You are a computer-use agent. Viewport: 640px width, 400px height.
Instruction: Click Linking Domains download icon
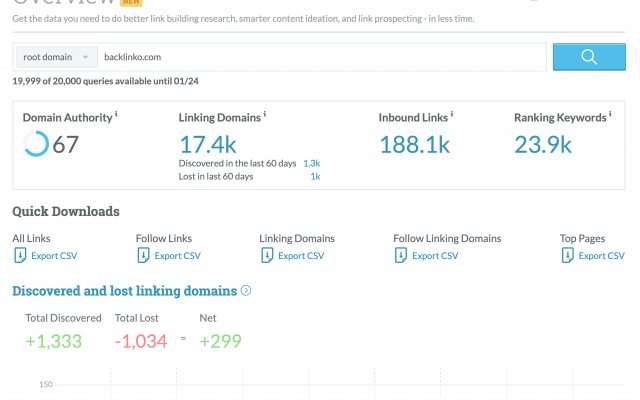coord(267,256)
